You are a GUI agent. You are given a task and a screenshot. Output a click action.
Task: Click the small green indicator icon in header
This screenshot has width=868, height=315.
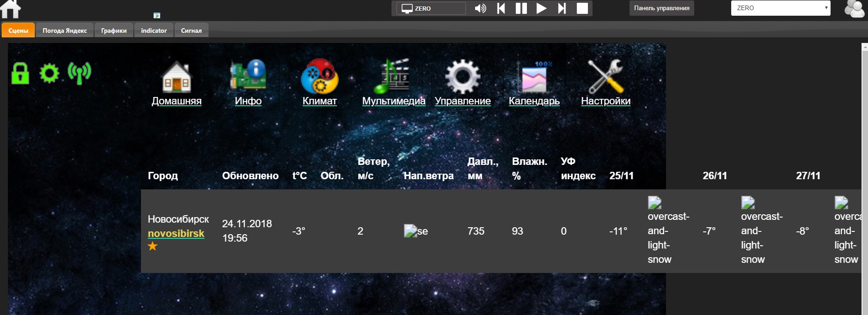click(x=157, y=15)
